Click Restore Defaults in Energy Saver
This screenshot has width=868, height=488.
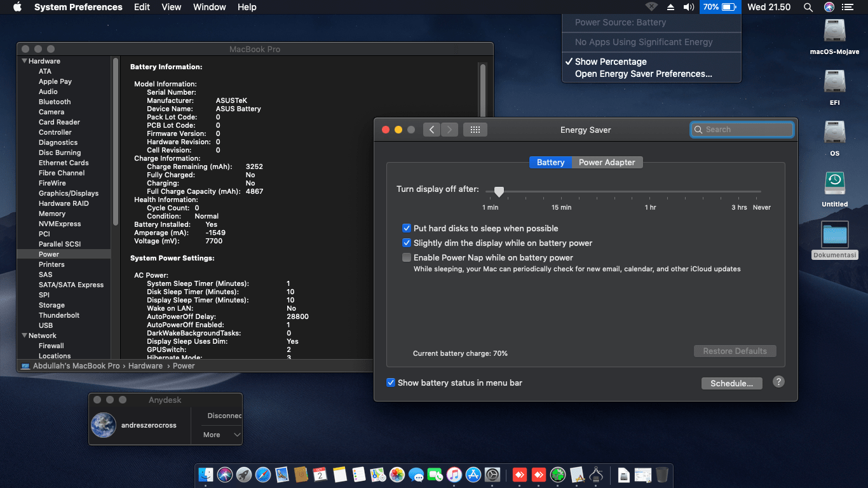[x=735, y=351]
